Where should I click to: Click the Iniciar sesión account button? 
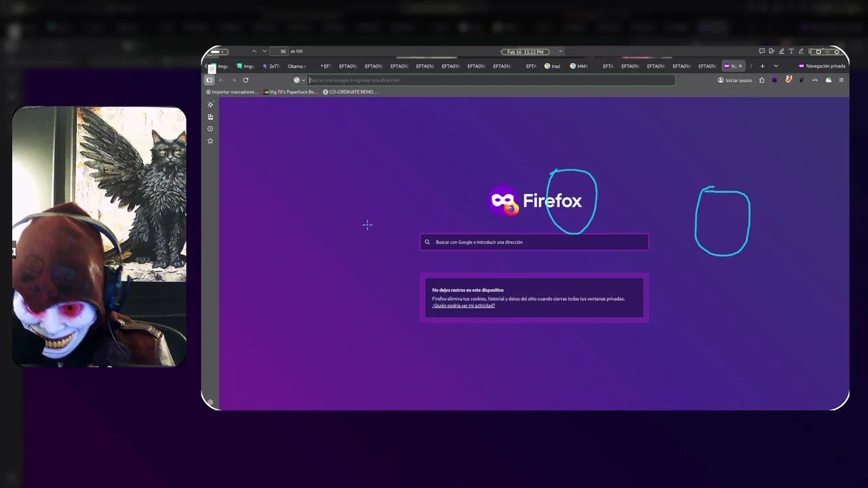[735, 80]
